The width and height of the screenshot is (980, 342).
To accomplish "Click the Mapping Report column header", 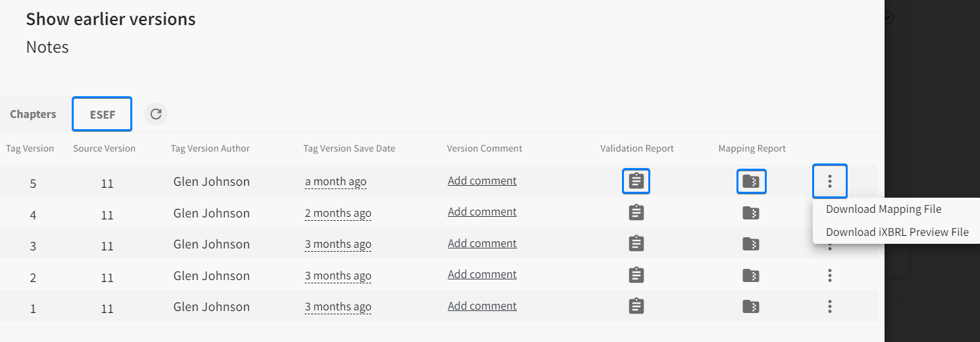I will click(752, 148).
